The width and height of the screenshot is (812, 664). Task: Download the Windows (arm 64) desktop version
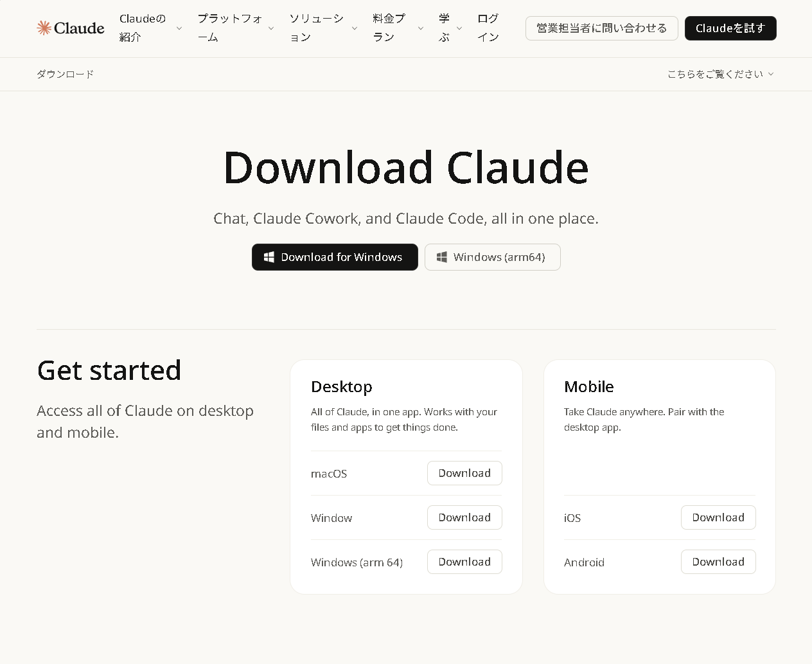pos(464,561)
